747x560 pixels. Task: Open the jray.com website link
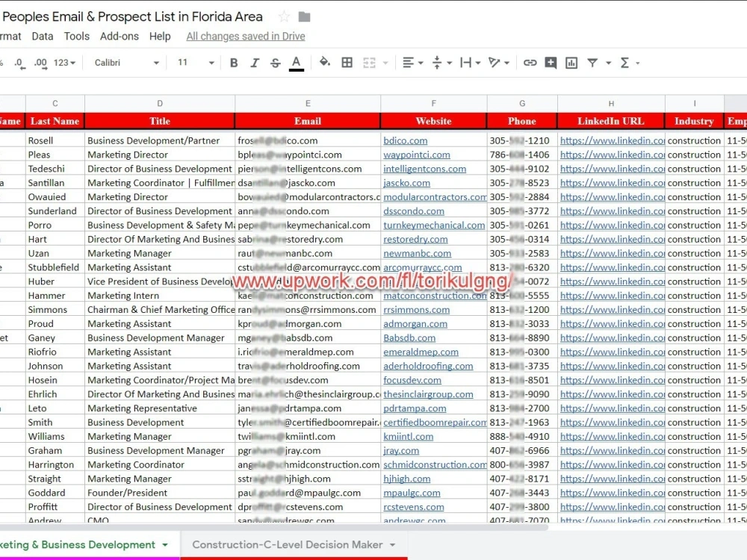(401, 450)
